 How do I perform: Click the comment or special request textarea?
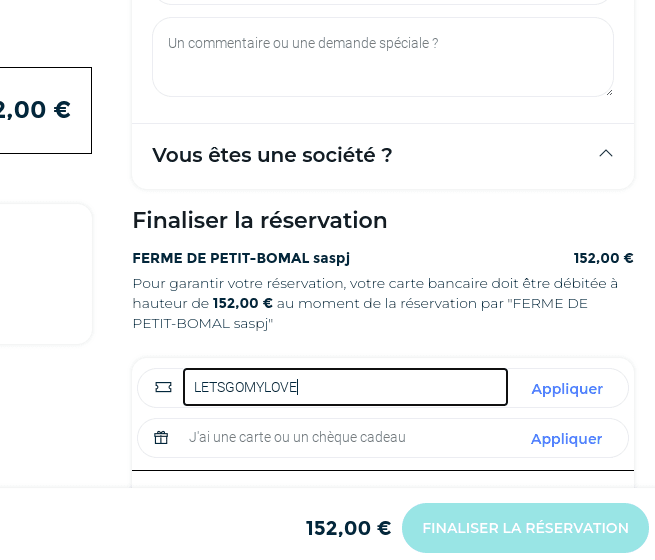[383, 57]
